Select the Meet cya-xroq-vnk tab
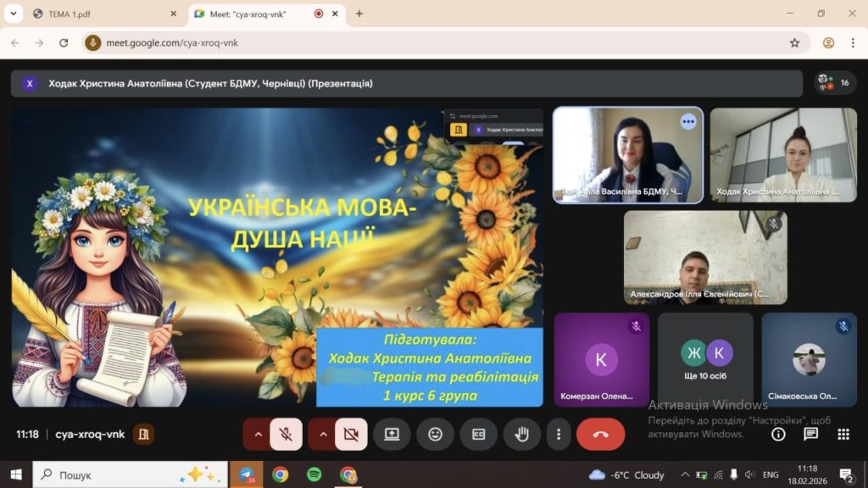The image size is (868, 488). (x=254, y=14)
